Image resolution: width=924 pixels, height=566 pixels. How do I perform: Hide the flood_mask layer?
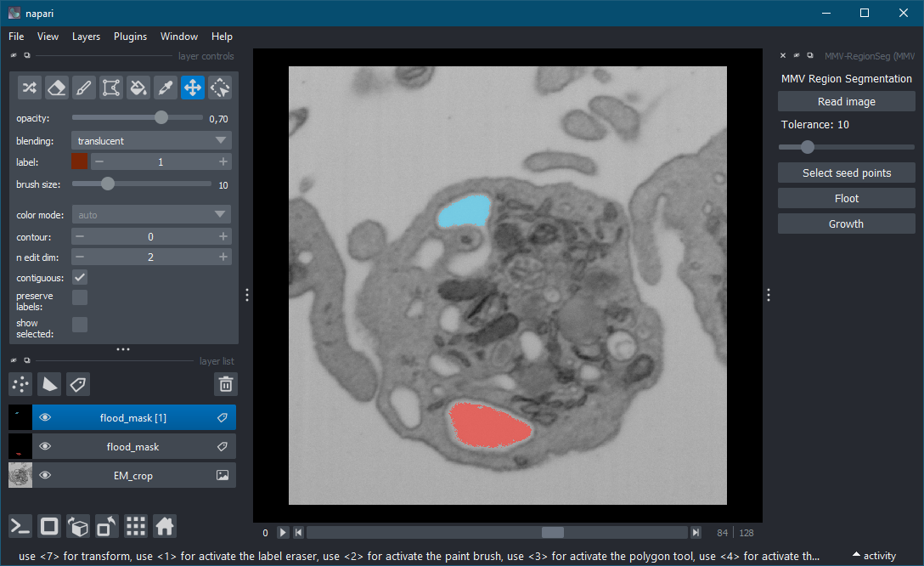[45, 446]
